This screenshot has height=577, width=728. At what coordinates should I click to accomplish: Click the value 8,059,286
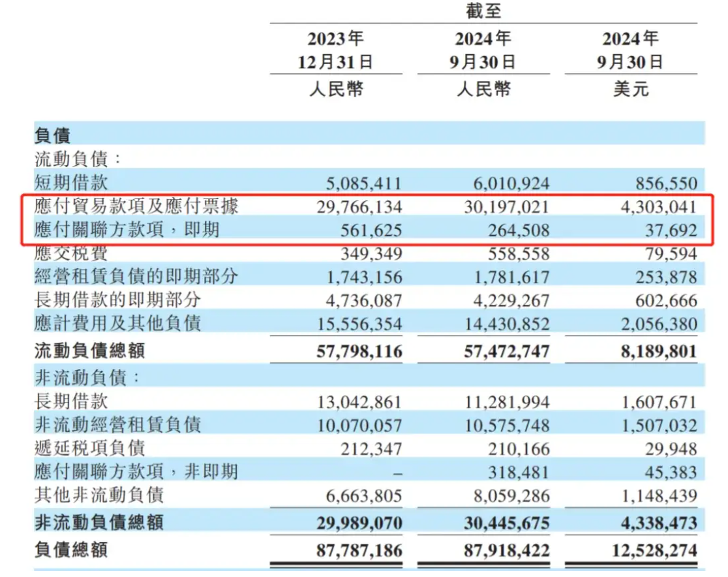[511, 496]
